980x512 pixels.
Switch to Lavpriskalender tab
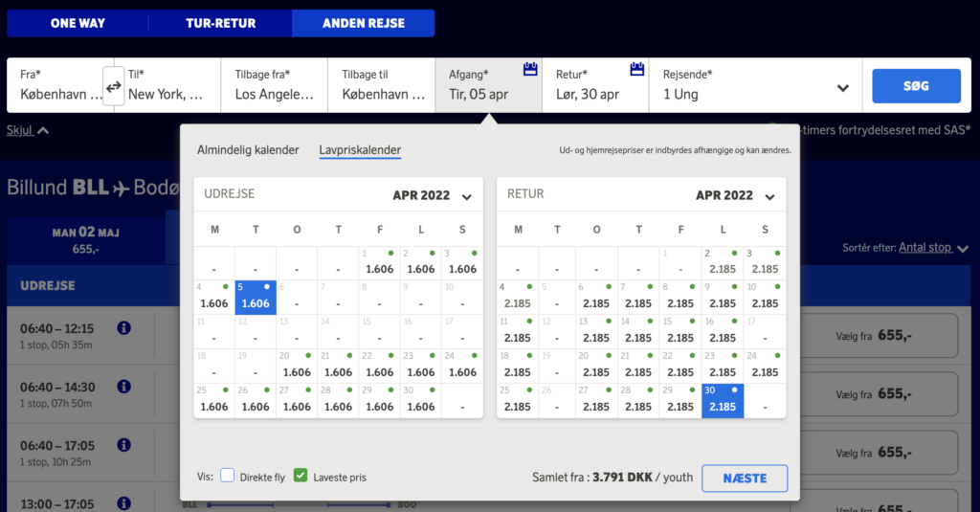pos(360,150)
